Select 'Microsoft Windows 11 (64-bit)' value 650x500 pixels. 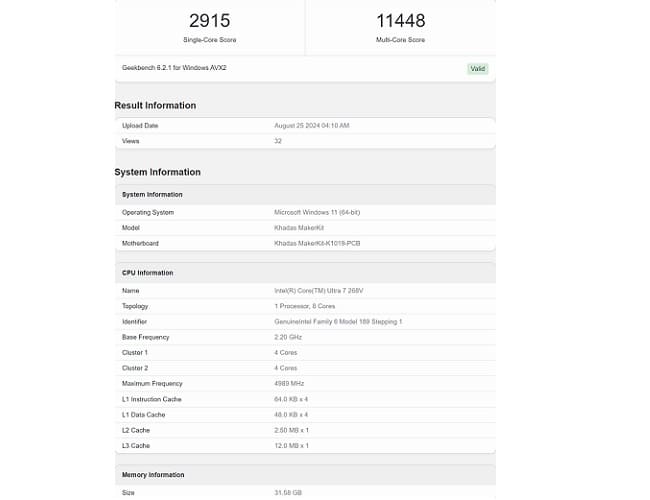tap(317, 212)
